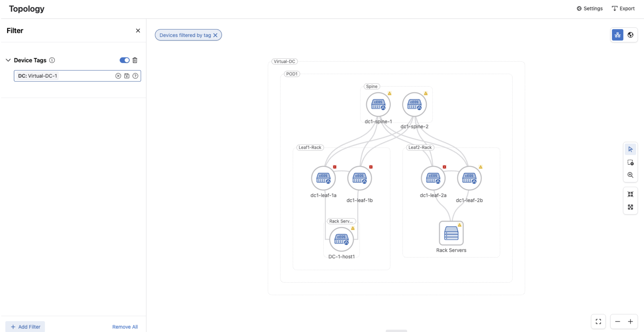Click the Export button
Image resolution: width=644 pixels, height=332 pixels.
[x=623, y=8]
